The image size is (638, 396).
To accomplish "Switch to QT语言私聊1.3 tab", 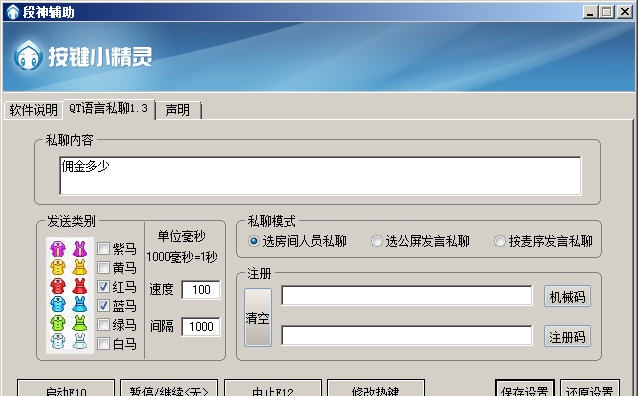I will tap(108, 109).
